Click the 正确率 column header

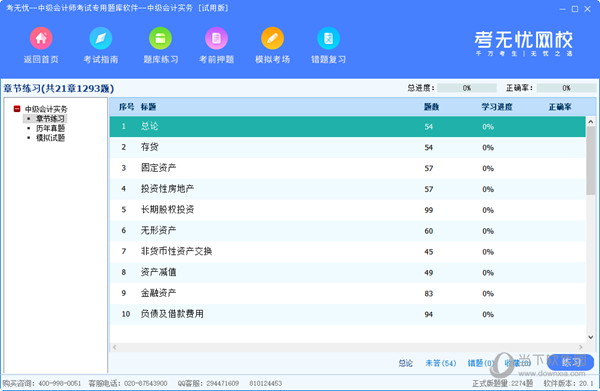coord(560,107)
